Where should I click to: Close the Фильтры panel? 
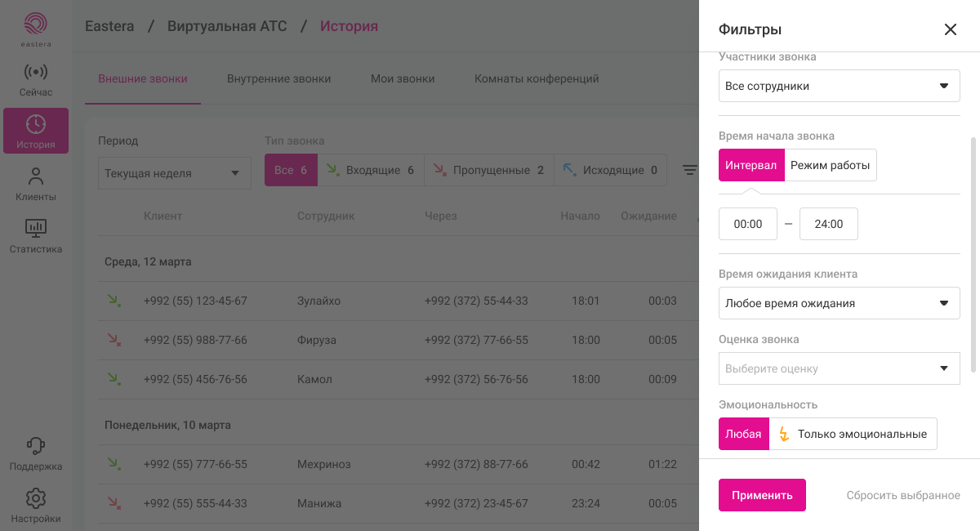pos(950,29)
